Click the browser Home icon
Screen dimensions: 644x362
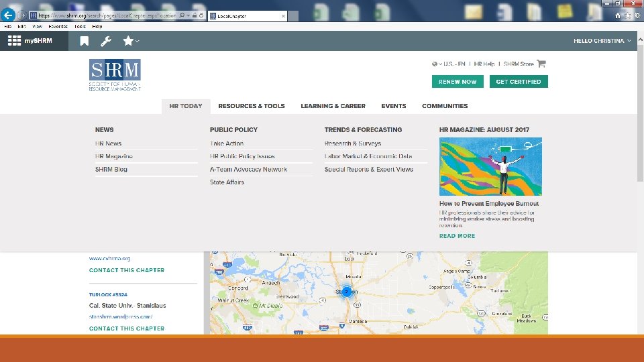[x=618, y=15]
